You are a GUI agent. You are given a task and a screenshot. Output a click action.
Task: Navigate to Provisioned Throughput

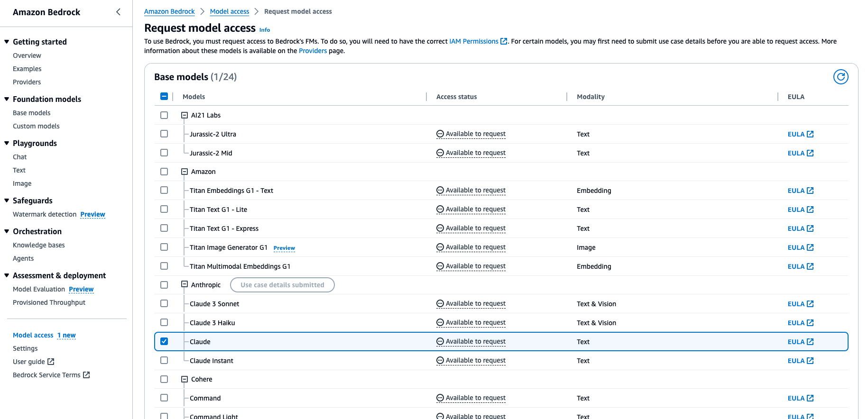(49, 302)
